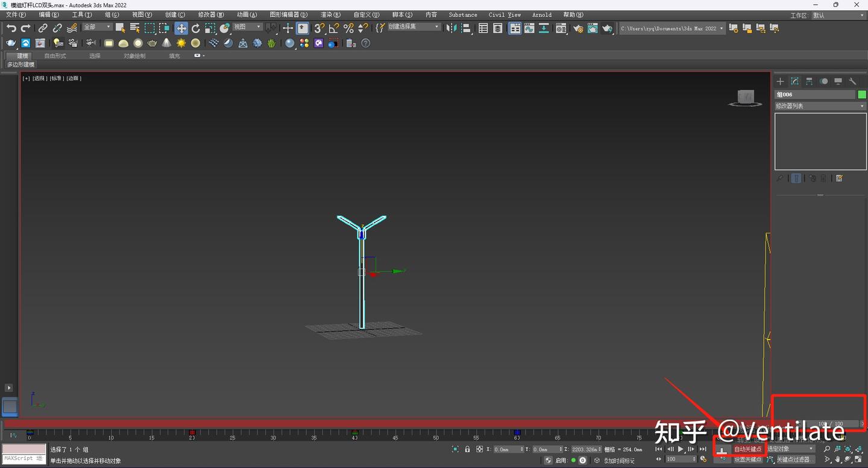Click the MAXScript mini listener field

pos(23,458)
